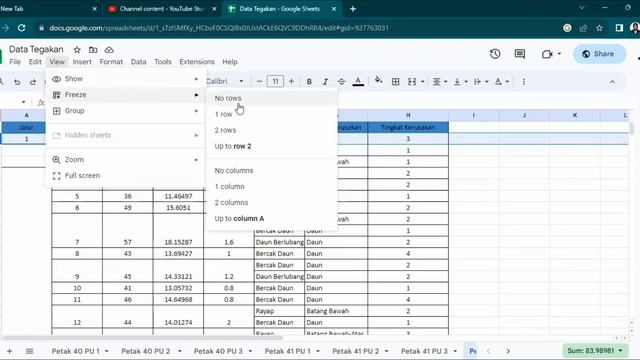This screenshot has height=360, width=640.
Task: Move document using folder icon
Action: (93, 50)
